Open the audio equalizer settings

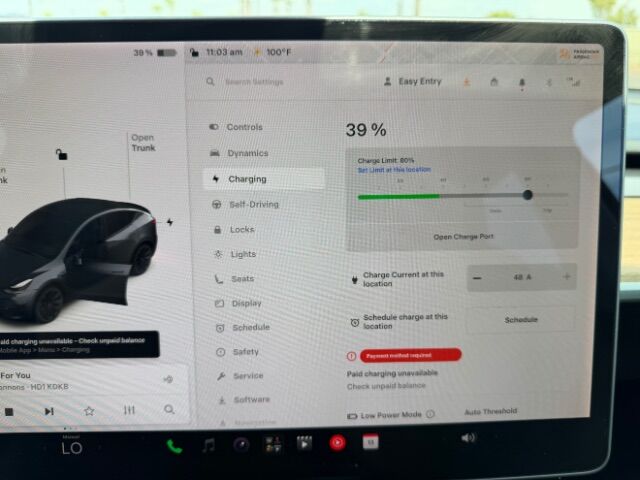pyautogui.click(x=129, y=410)
